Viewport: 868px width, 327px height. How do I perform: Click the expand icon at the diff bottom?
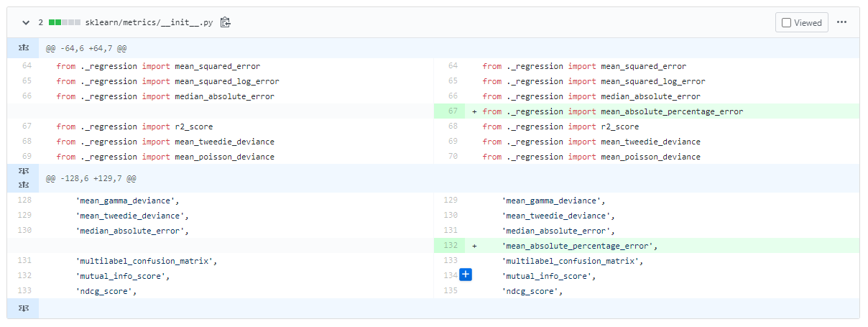23,308
